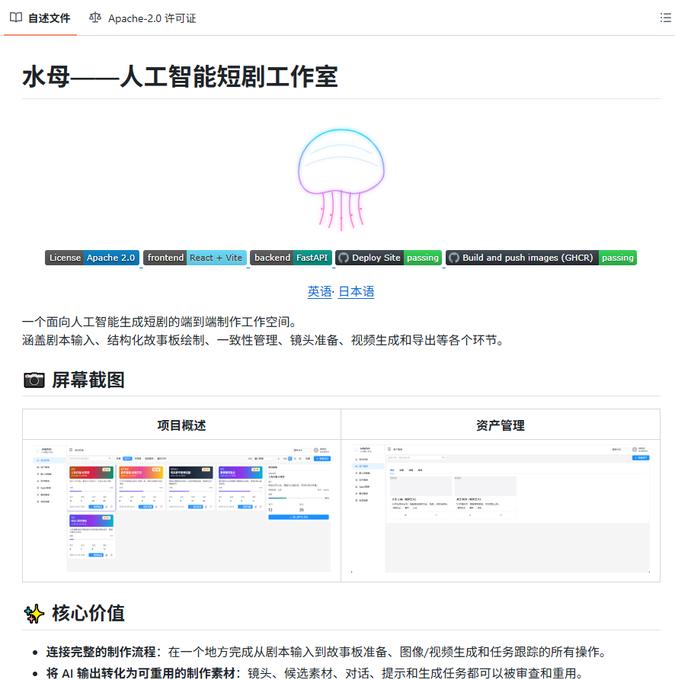Click the jellyfish logo image

[x=341, y=179]
